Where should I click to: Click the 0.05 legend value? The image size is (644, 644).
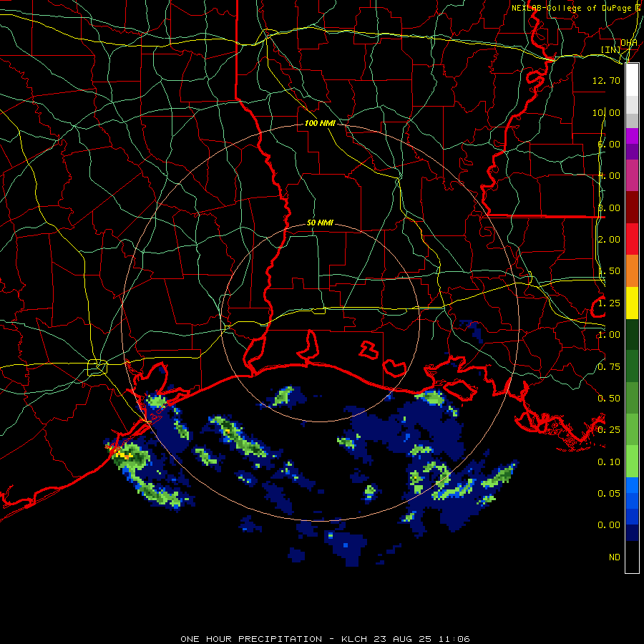pyautogui.click(x=609, y=494)
